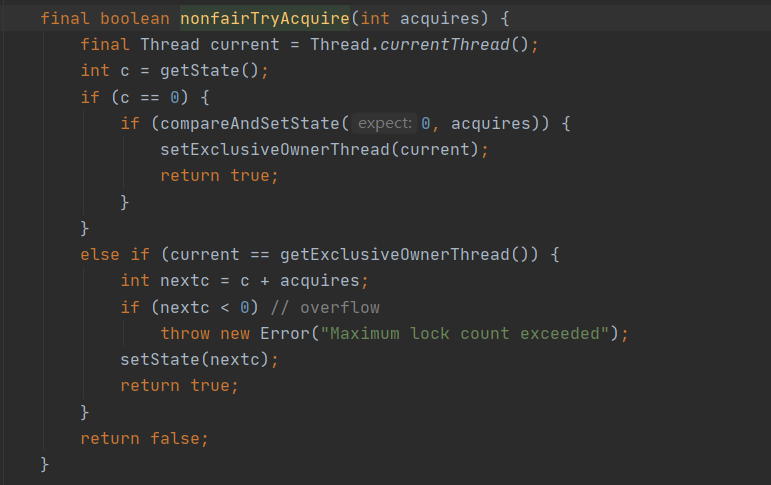Click the method's final closing brace
Viewport: 771px width, 485px height.
click(45, 464)
